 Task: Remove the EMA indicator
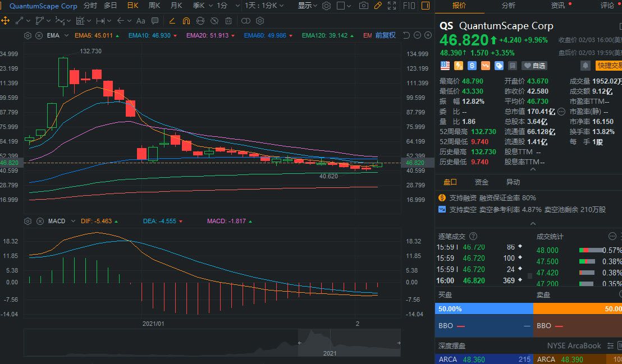39,35
